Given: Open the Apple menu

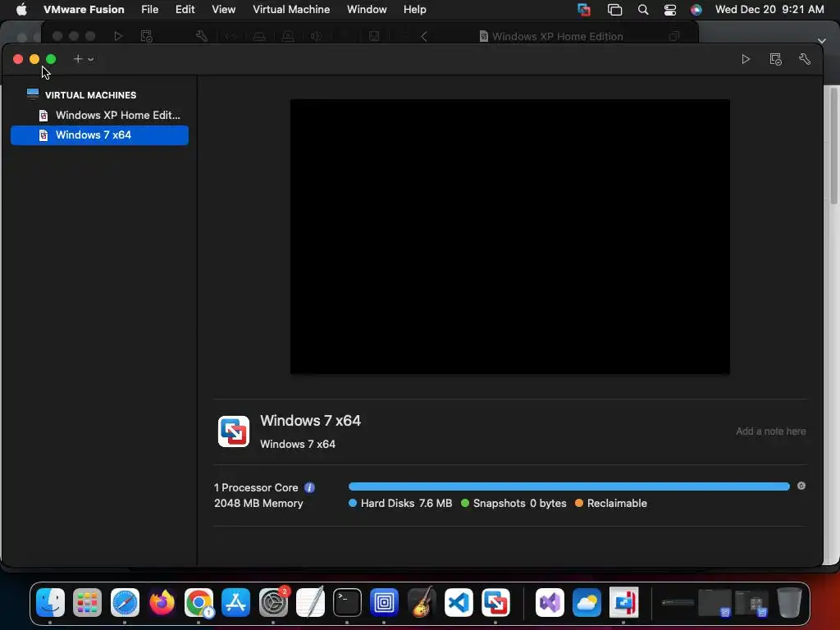Looking at the screenshot, I should [21, 9].
